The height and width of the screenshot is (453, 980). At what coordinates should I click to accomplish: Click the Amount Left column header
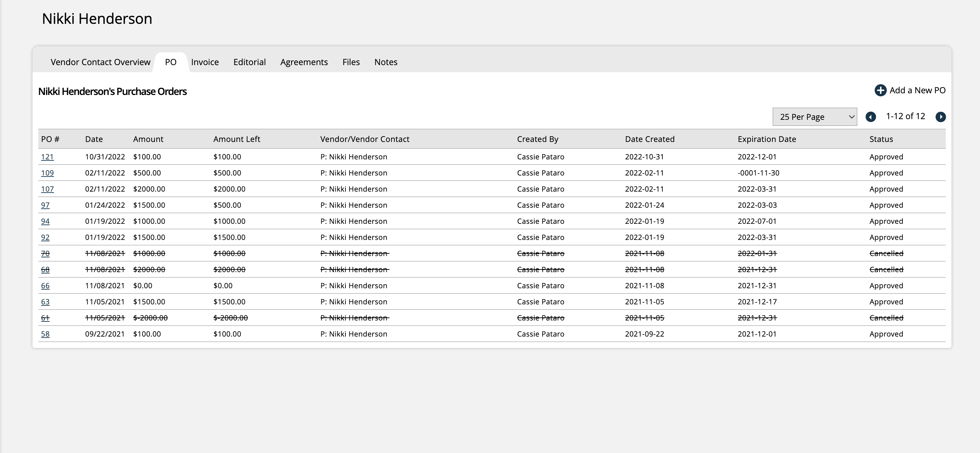237,139
